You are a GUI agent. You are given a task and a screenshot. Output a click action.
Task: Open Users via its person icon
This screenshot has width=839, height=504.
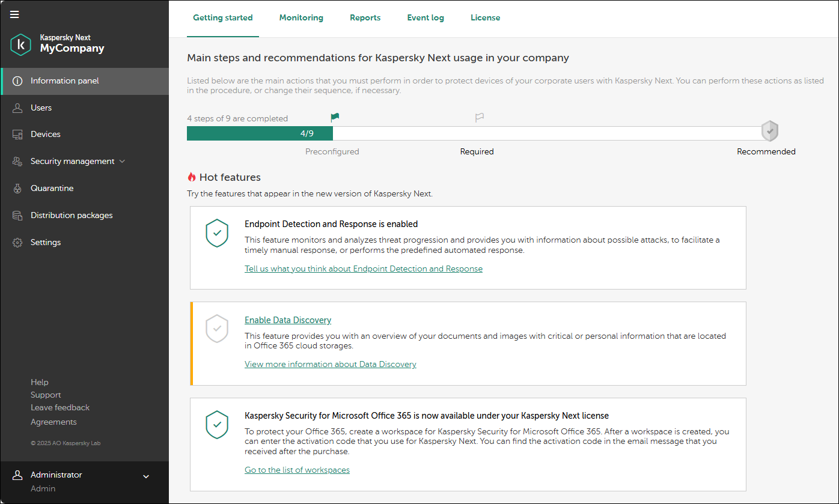pos(17,108)
